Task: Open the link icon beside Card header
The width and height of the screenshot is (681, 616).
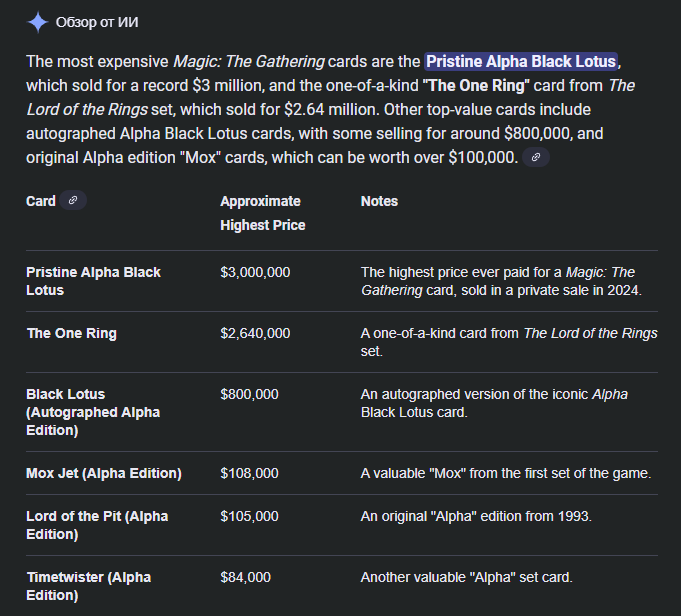Action: pos(73,201)
